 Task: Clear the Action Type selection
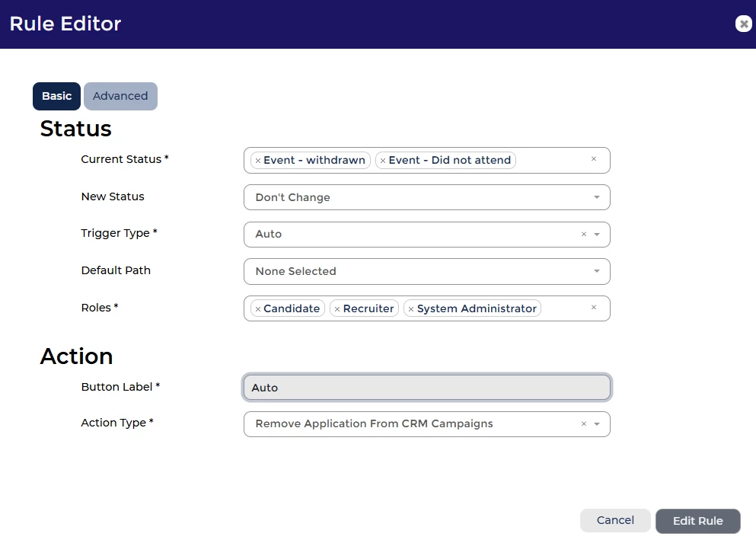pyautogui.click(x=584, y=424)
